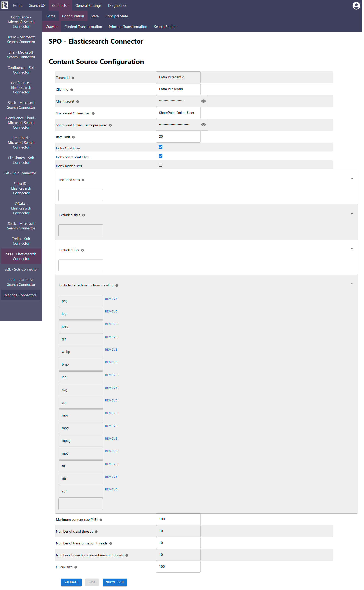Open Git - Solr Connector in sidebar
This screenshot has width=364, height=590.
pyautogui.click(x=21, y=173)
